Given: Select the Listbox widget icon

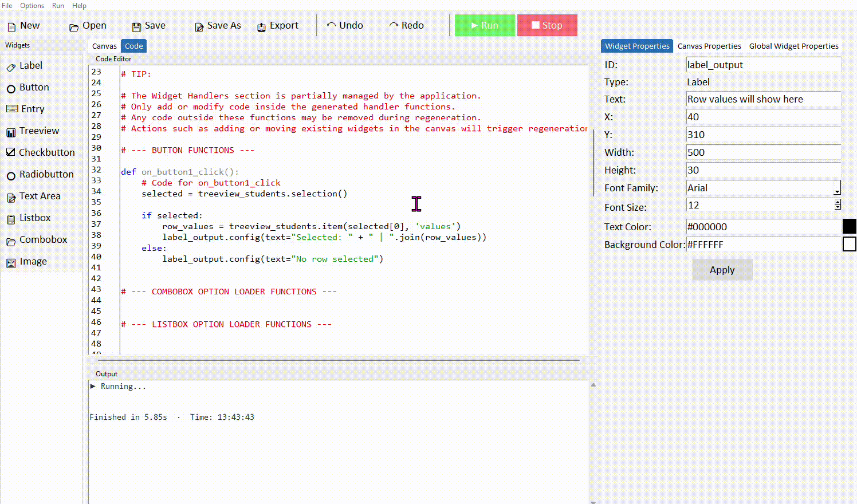Looking at the screenshot, I should [x=11, y=219].
